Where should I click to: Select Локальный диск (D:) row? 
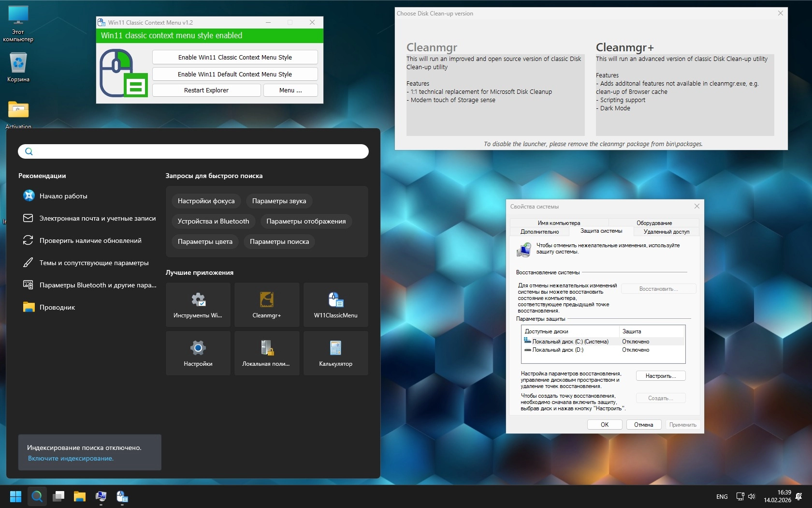pos(603,350)
